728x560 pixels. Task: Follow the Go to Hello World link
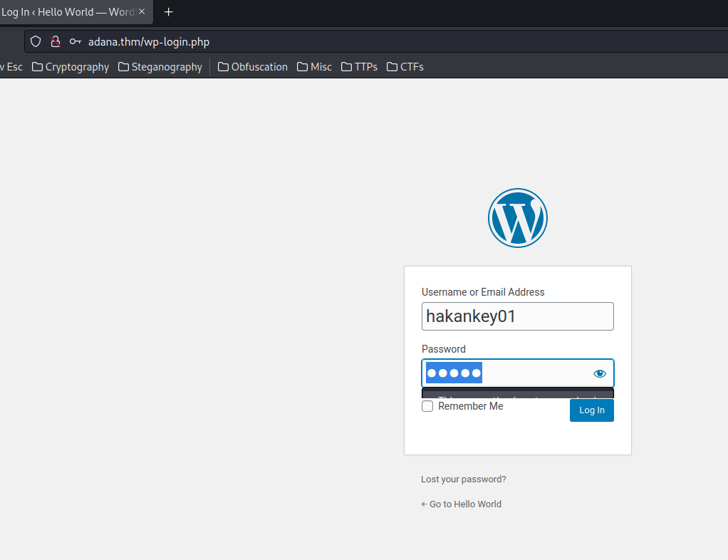click(461, 504)
